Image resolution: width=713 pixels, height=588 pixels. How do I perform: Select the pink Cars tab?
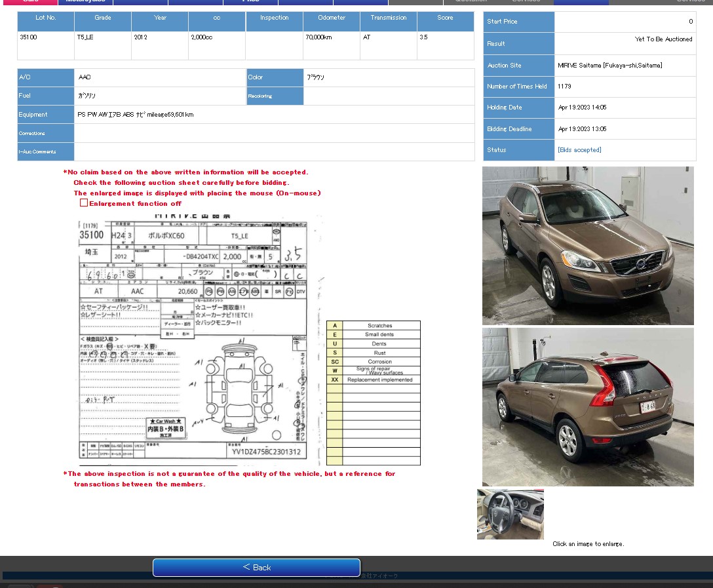[30, 2]
